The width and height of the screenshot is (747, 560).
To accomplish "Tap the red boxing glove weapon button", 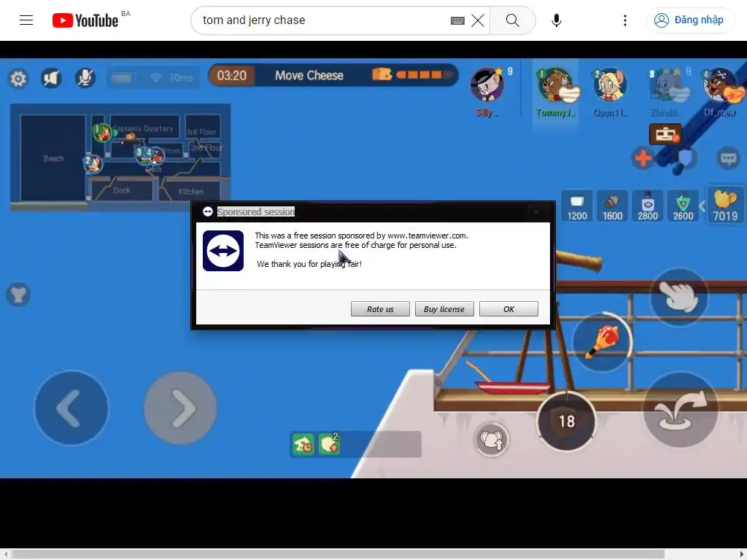I will point(602,341).
